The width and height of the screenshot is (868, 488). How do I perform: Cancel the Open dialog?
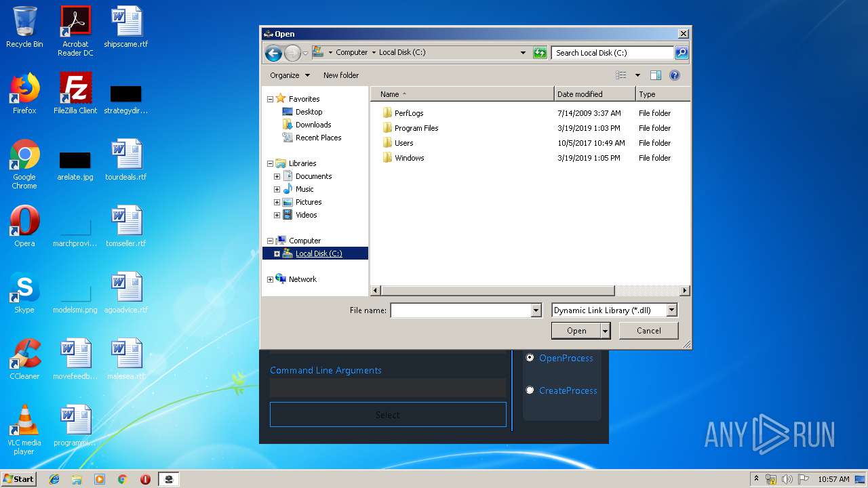click(649, 331)
